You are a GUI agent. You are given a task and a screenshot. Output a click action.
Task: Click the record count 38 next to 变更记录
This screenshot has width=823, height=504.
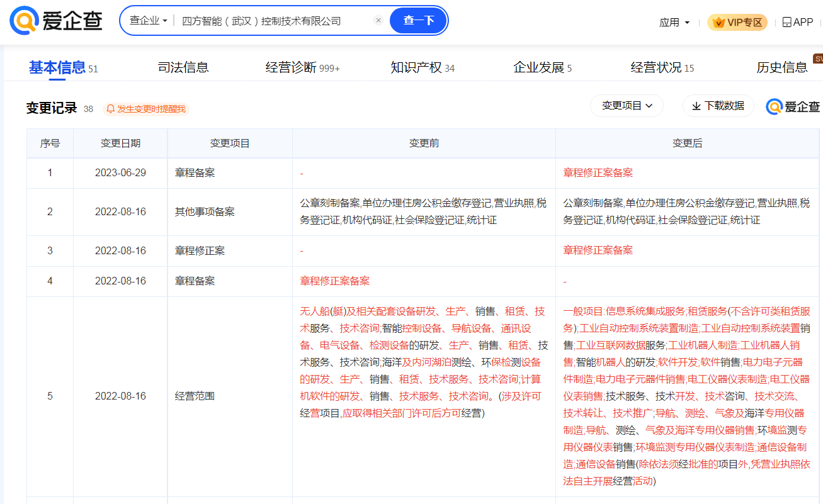(x=88, y=109)
